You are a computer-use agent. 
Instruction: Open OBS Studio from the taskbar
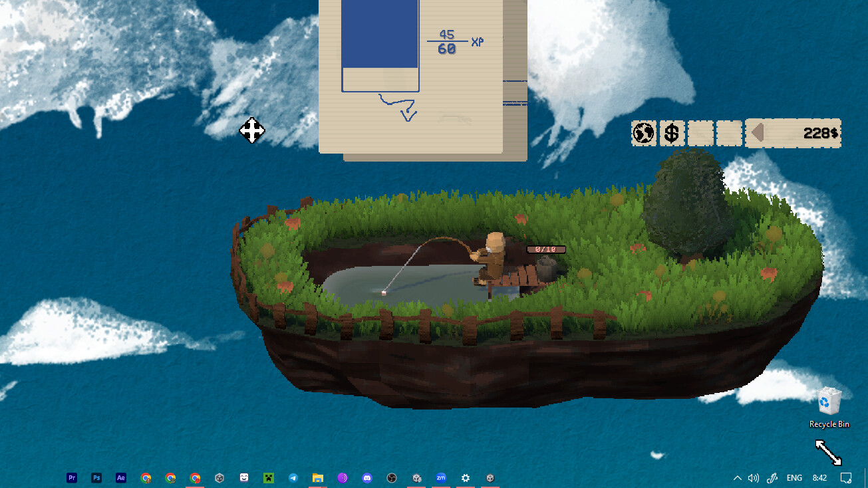(x=392, y=477)
